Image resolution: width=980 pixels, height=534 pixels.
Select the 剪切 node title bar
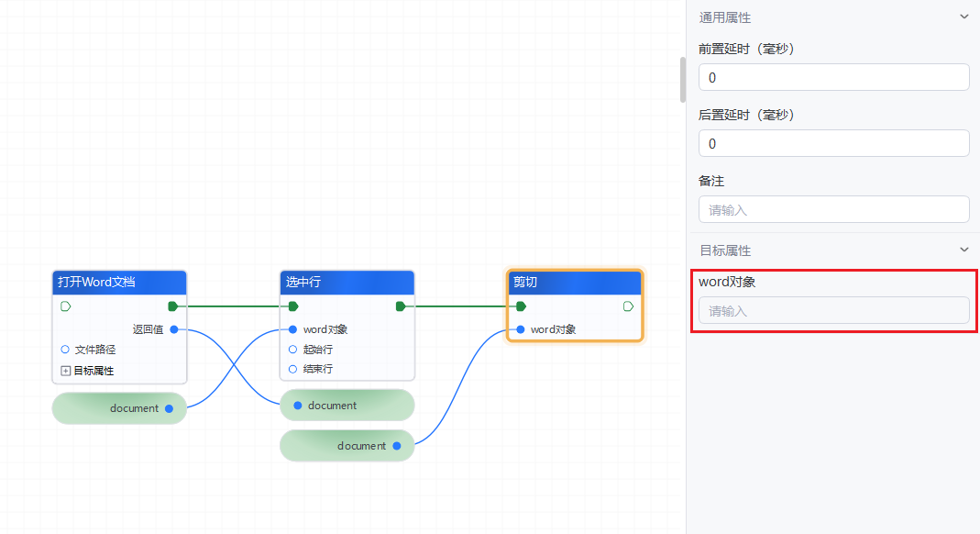(x=574, y=283)
